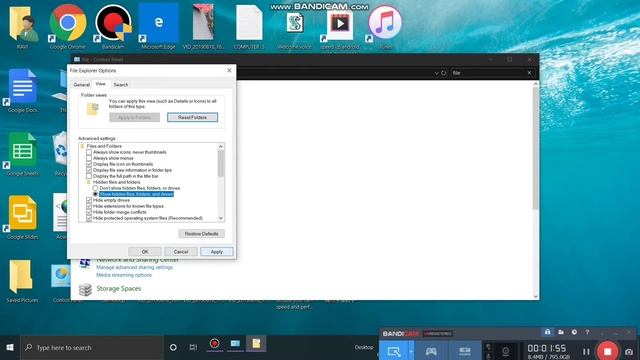The image size is (640, 360).
Task: Switch to Bandicam via its taskbar icon
Action: [x=214, y=344]
